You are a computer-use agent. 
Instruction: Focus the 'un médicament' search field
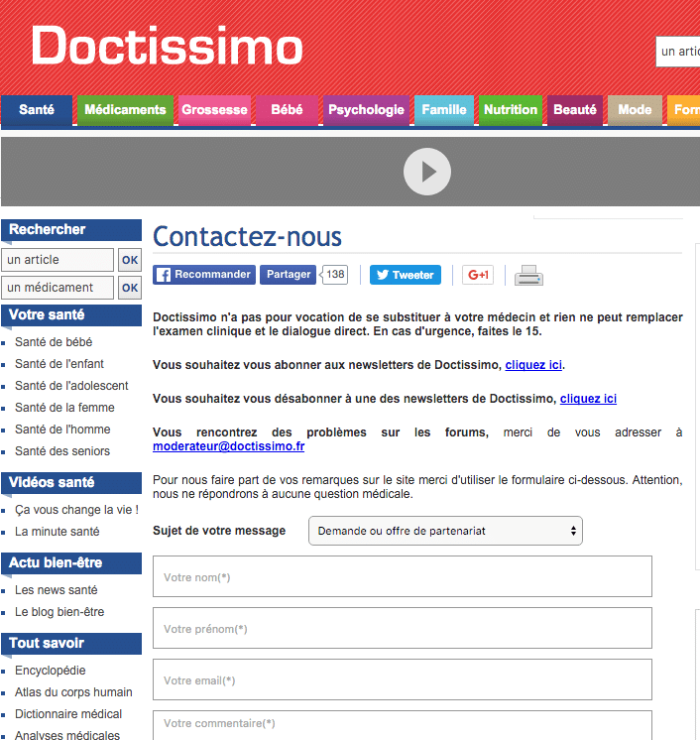[x=58, y=288]
